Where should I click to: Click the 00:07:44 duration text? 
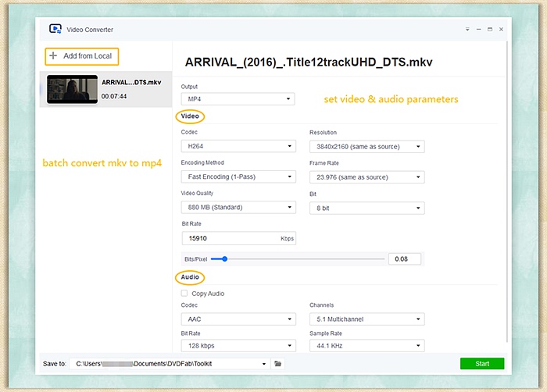click(114, 96)
